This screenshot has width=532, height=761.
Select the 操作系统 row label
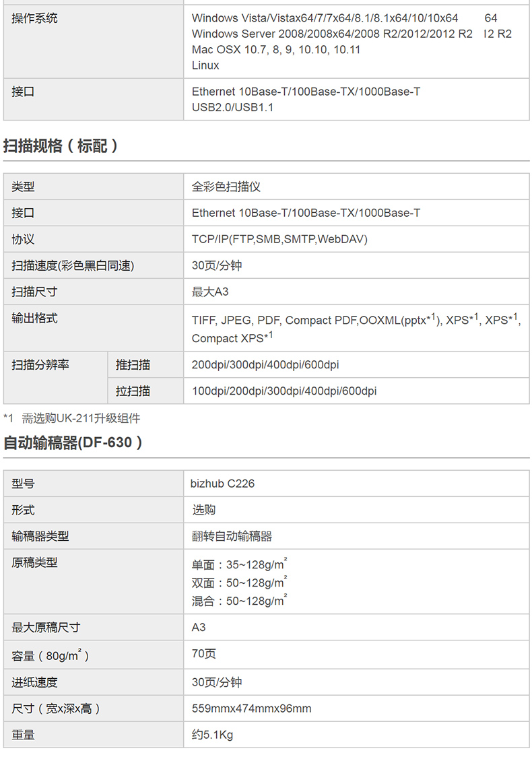34,18
